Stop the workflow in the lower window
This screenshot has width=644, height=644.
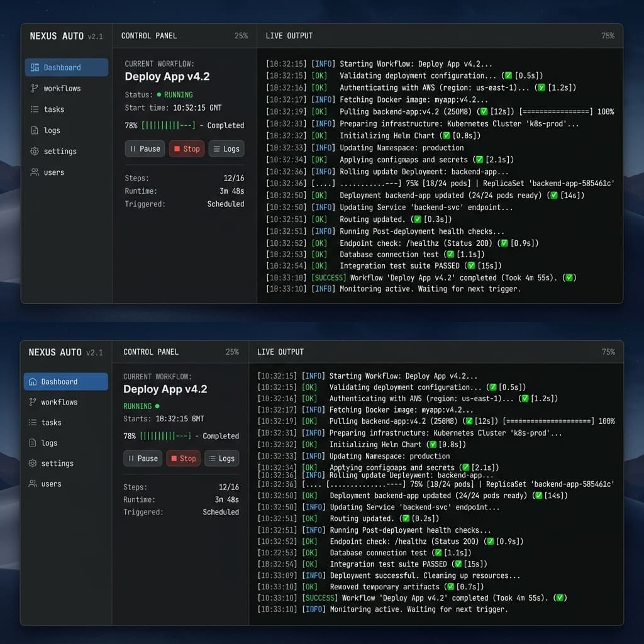[183, 458]
